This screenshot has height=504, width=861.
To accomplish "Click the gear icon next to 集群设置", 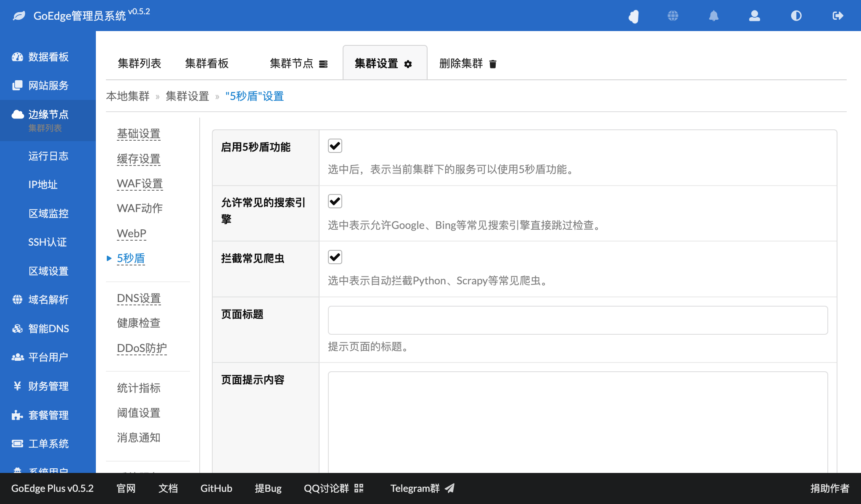I will pyautogui.click(x=408, y=64).
